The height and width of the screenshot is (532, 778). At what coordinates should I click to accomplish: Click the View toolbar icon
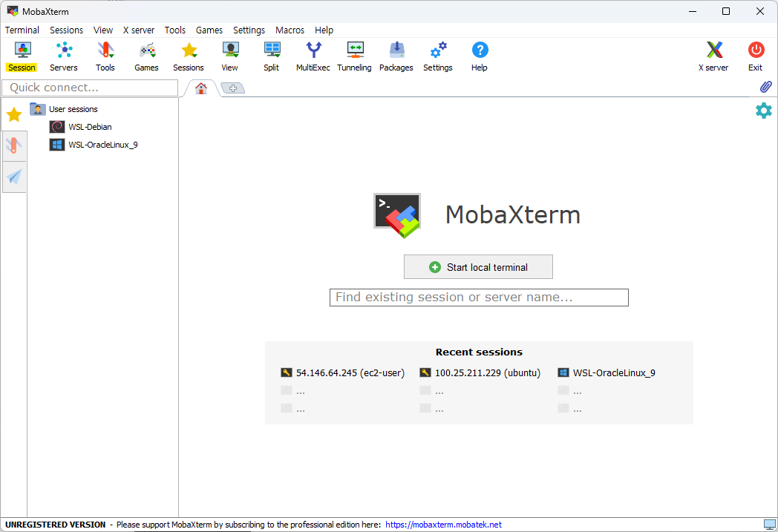229,57
